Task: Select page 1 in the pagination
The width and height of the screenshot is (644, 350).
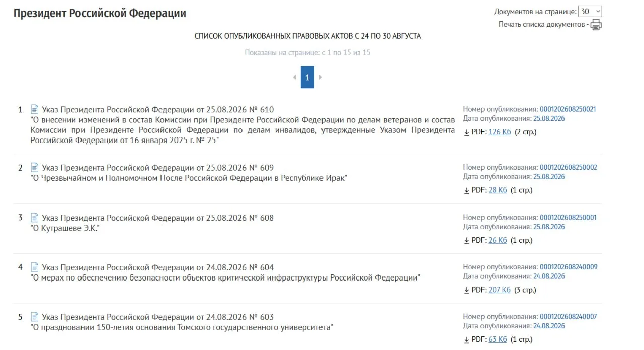Action: (307, 77)
